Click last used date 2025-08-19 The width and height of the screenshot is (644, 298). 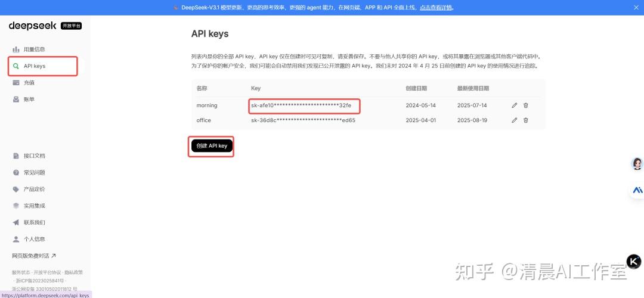[472, 120]
